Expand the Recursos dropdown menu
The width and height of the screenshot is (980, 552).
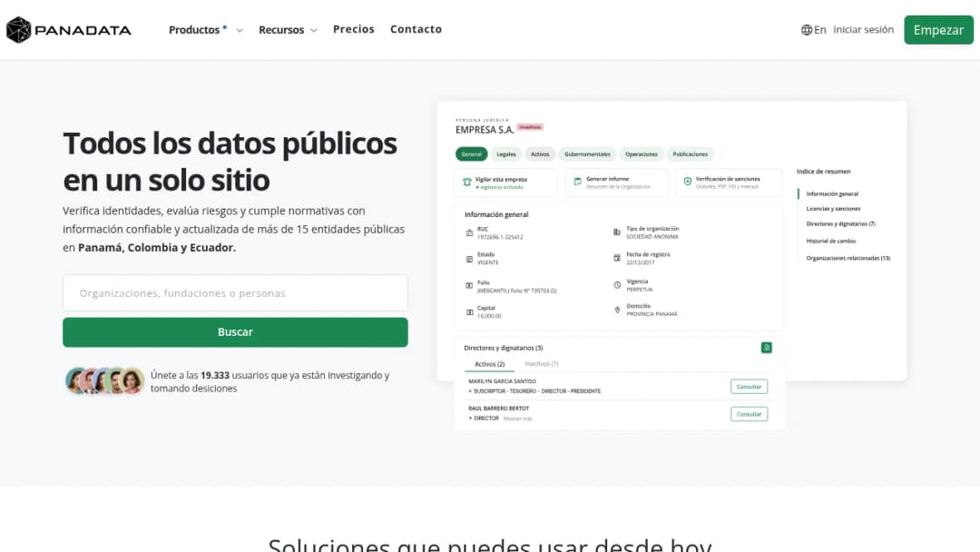click(289, 30)
